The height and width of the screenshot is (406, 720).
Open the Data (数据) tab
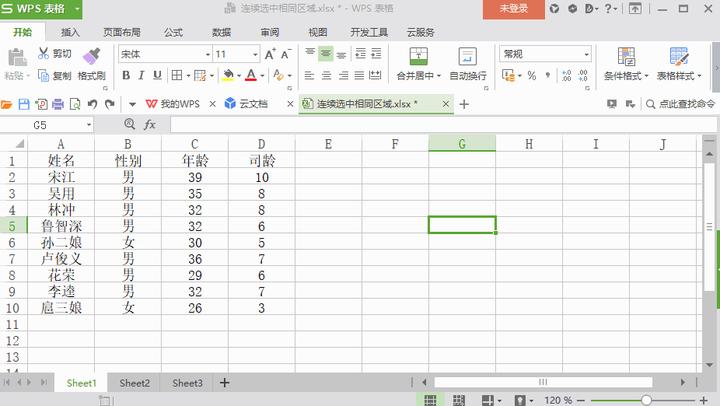coord(221,32)
